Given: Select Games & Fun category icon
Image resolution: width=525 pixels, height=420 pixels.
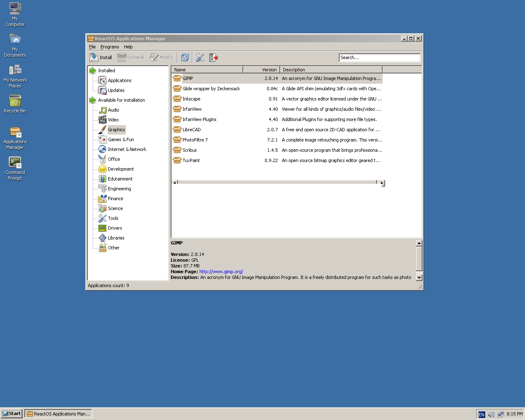Looking at the screenshot, I should (103, 139).
